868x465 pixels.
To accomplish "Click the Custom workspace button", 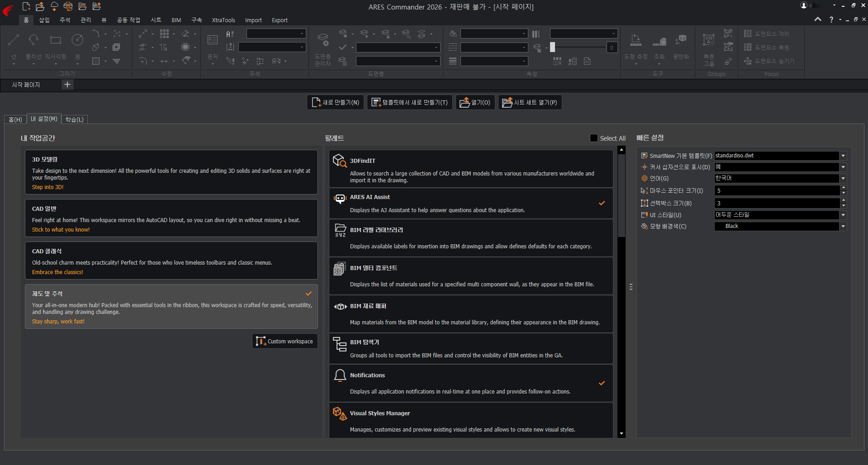I will 285,342.
